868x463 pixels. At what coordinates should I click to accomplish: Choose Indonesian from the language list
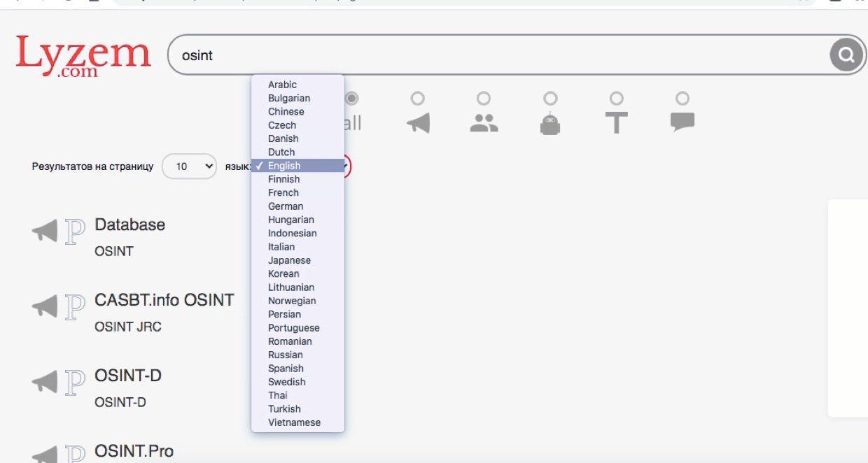[297, 234]
